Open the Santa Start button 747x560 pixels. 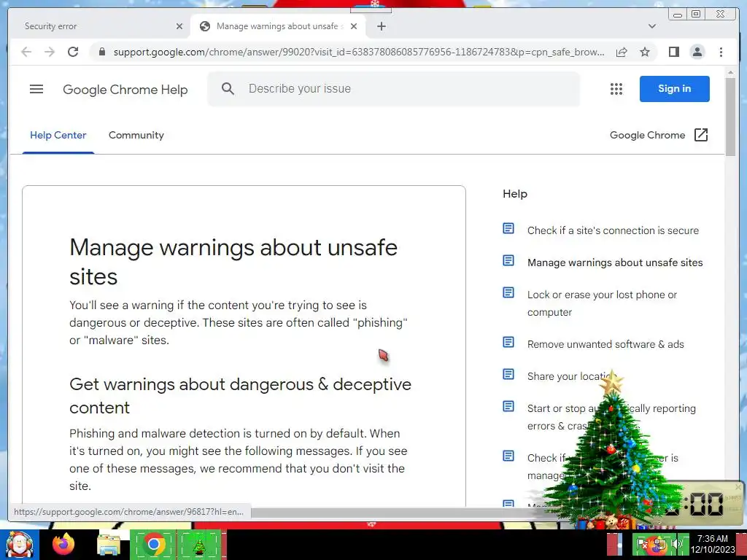(19, 544)
